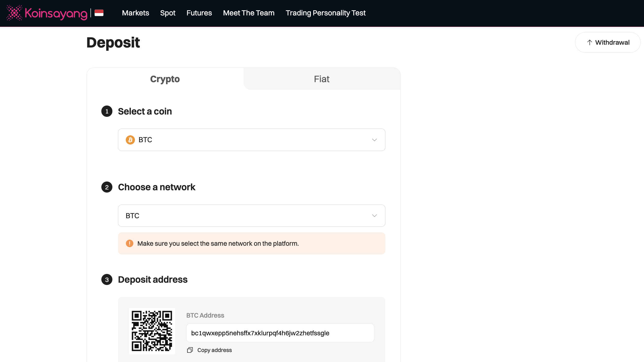Click the coin selector chevron arrow
Screen dimensions: 644x362
pyautogui.click(x=374, y=140)
